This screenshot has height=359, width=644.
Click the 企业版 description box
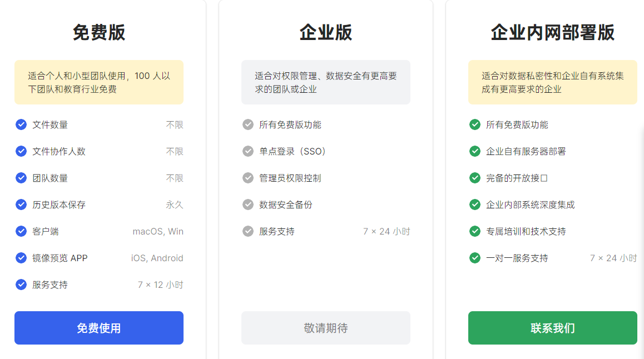pyautogui.click(x=325, y=81)
